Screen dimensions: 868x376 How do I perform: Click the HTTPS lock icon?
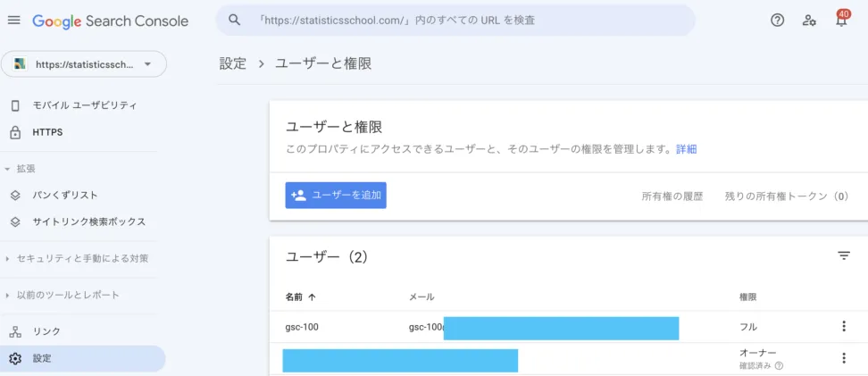15,132
